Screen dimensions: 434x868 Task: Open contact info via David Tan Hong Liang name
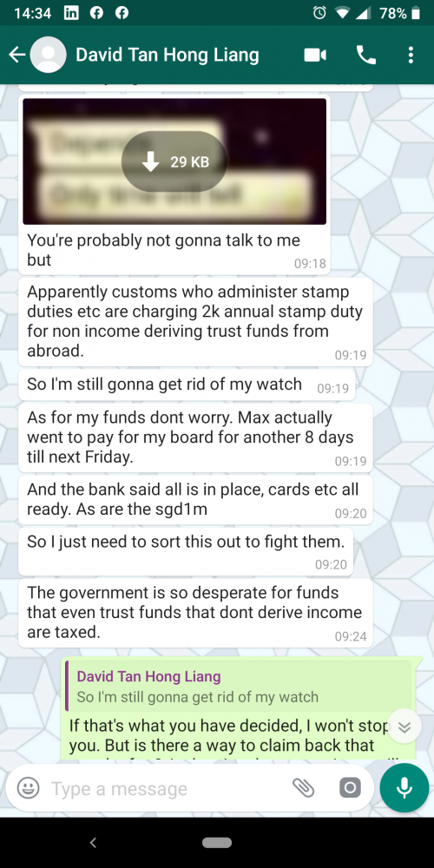click(168, 55)
